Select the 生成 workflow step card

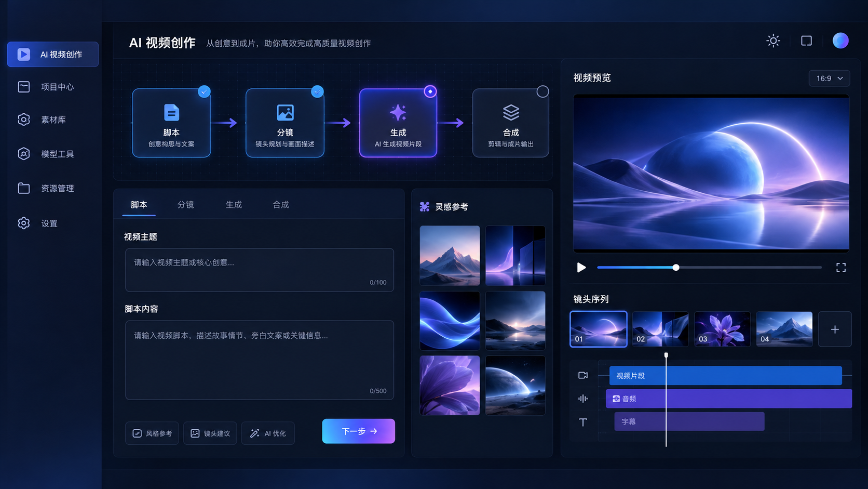click(398, 123)
